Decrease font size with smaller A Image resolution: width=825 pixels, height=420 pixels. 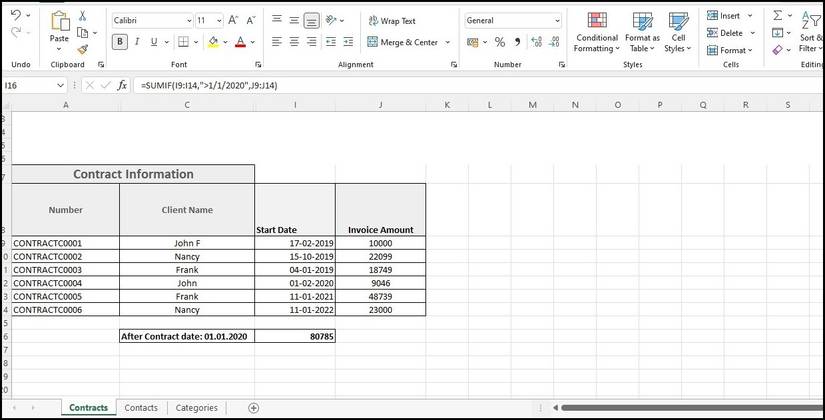pyautogui.click(x=251, y=21)
